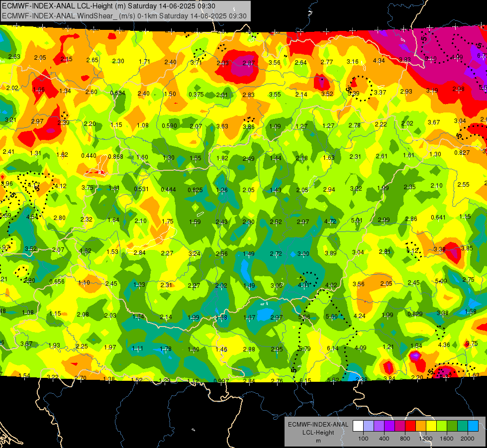Click the wind shear value 4.34
The height and width of the screenshot is (448, 487).
(x=379, y=60)
